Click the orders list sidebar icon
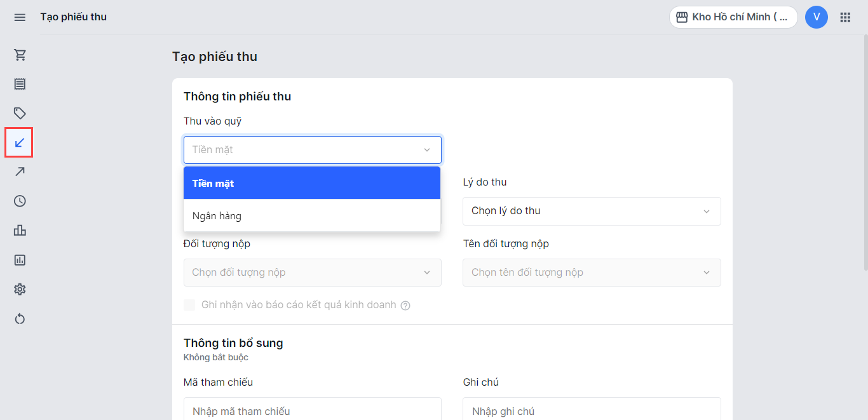Screen dimensions: 868x420 (x=20, y=84)
